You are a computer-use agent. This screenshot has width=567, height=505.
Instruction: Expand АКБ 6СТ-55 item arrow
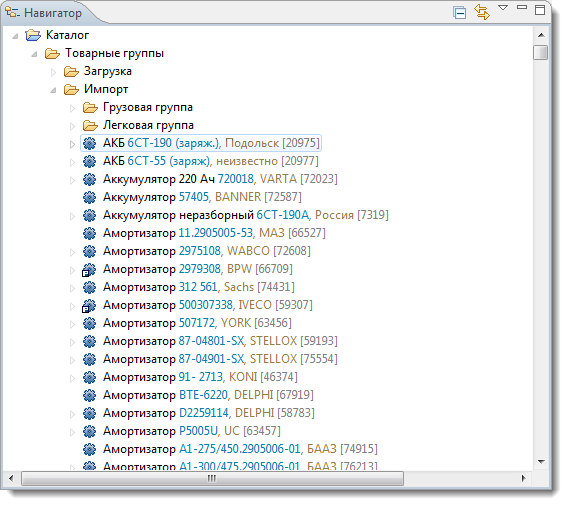click(72, 162)
